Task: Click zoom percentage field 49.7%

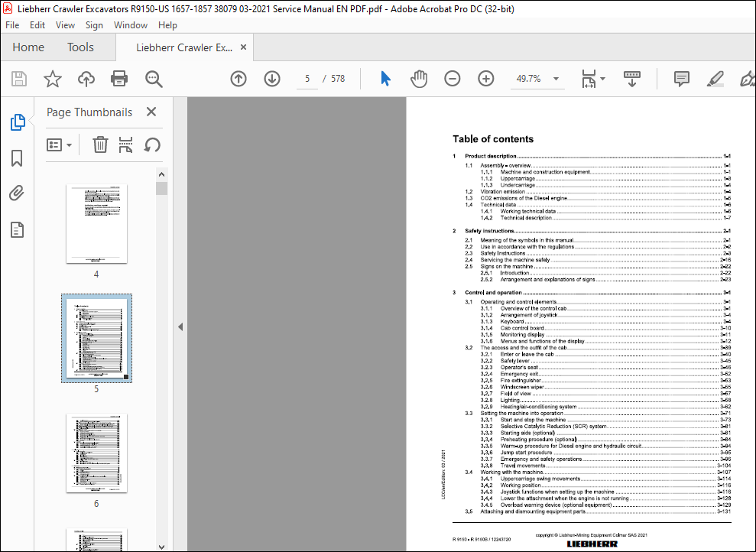Action: (529, 79)
